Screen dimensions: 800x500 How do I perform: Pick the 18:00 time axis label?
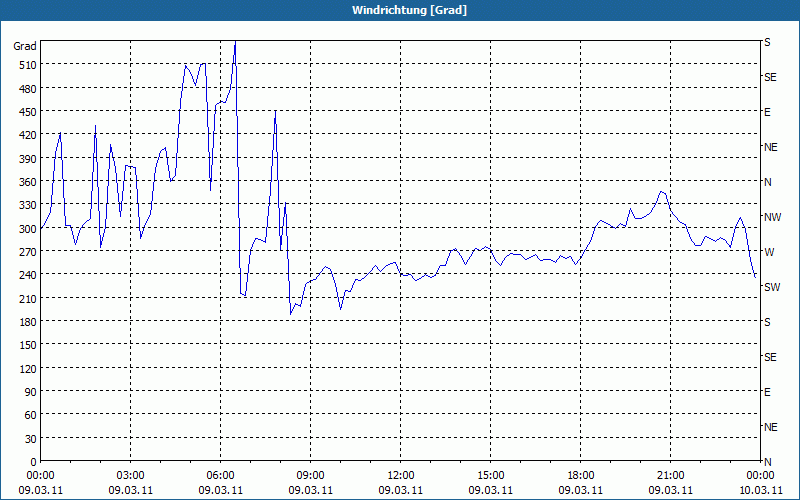(581, 476)
